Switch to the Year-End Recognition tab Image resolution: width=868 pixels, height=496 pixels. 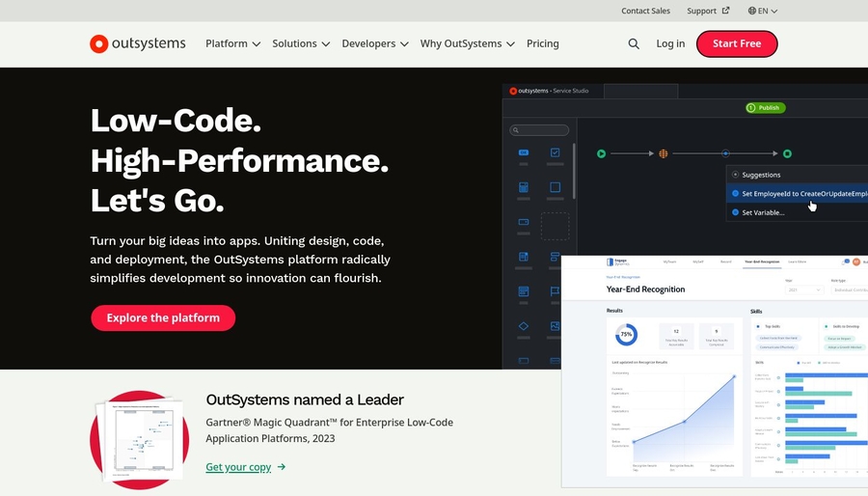tap(760, 262)
